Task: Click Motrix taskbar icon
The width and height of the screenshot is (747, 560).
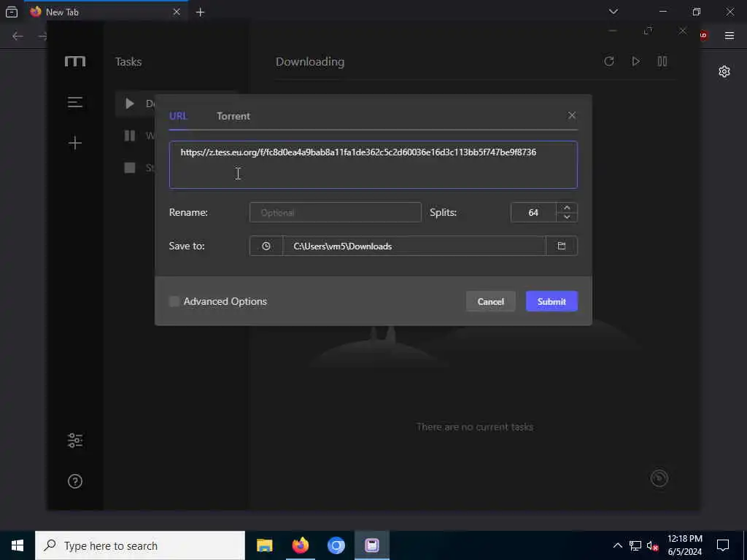Action: tap(371, 545)
